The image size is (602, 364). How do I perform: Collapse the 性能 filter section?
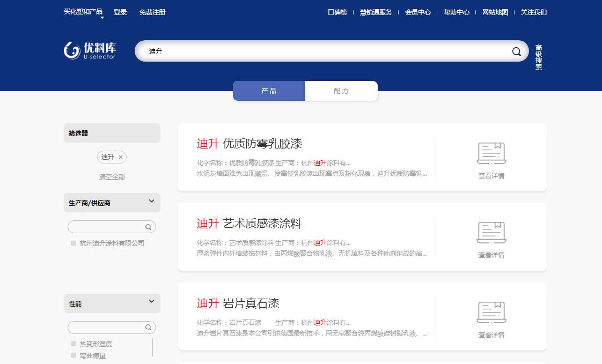coord(151,301)
